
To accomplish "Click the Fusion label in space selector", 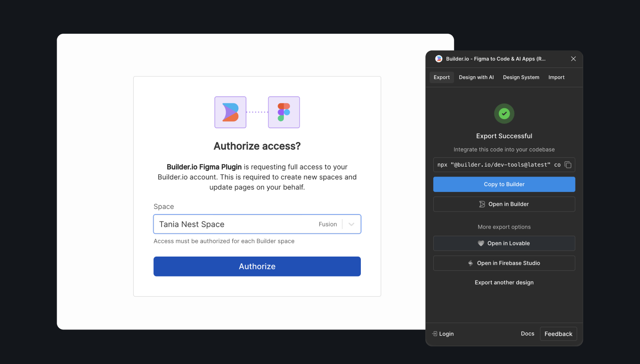I will (328, 224).
